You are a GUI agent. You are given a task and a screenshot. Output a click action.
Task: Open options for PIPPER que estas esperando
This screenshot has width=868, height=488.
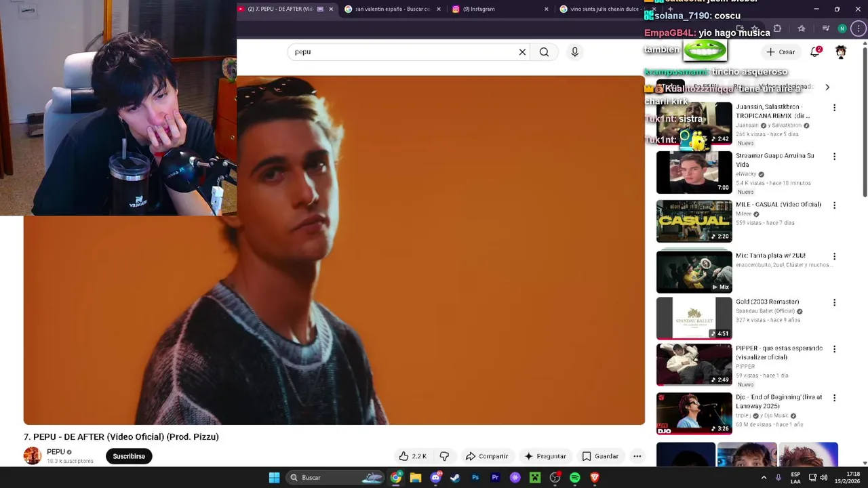tap(834, 348)
